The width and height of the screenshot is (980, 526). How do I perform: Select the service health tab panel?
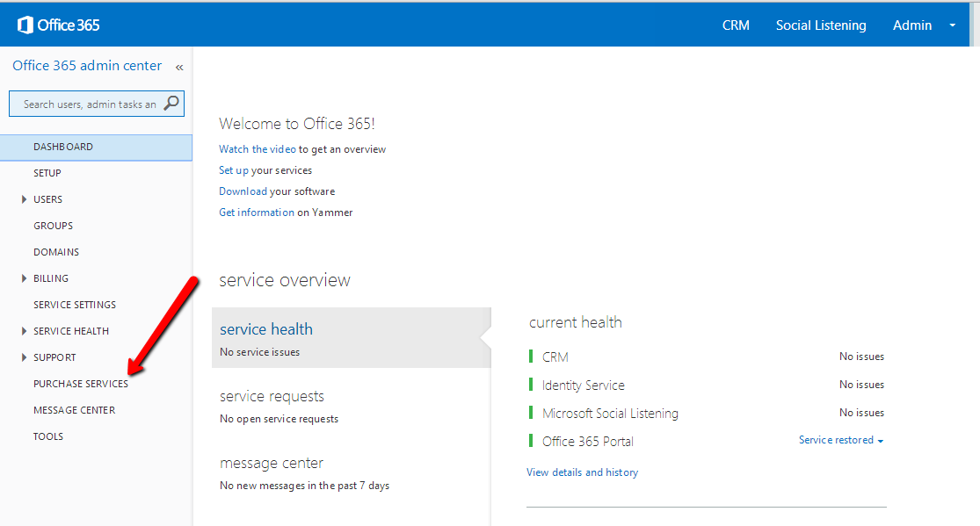pos(350,338)
